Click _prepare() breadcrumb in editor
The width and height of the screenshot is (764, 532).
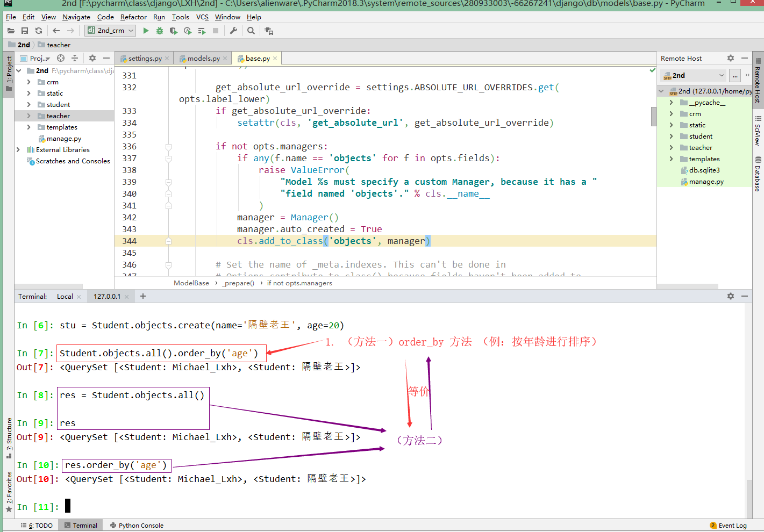pyautogui.click(x=238, y=283)
